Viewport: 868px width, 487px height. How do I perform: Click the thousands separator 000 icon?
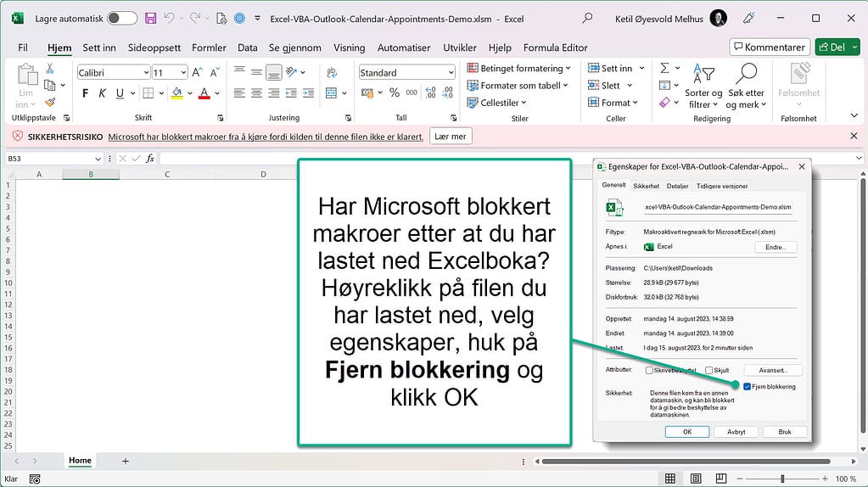coord(412,92)
